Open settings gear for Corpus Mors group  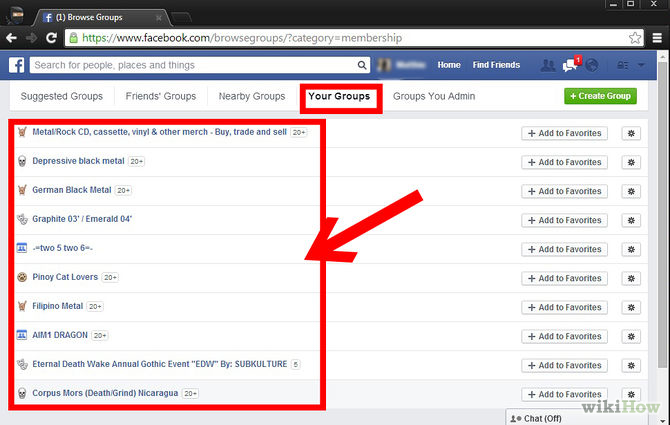(631, 395)
